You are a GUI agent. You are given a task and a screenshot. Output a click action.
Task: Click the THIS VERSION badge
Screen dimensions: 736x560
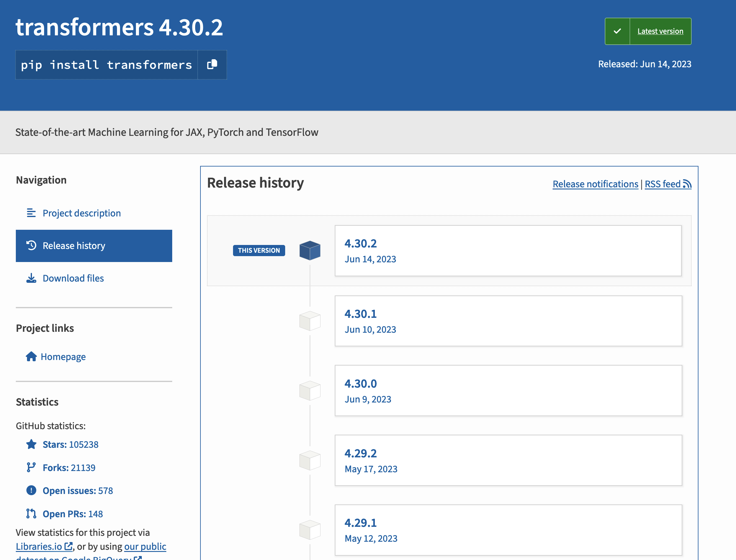pos(259,250)
